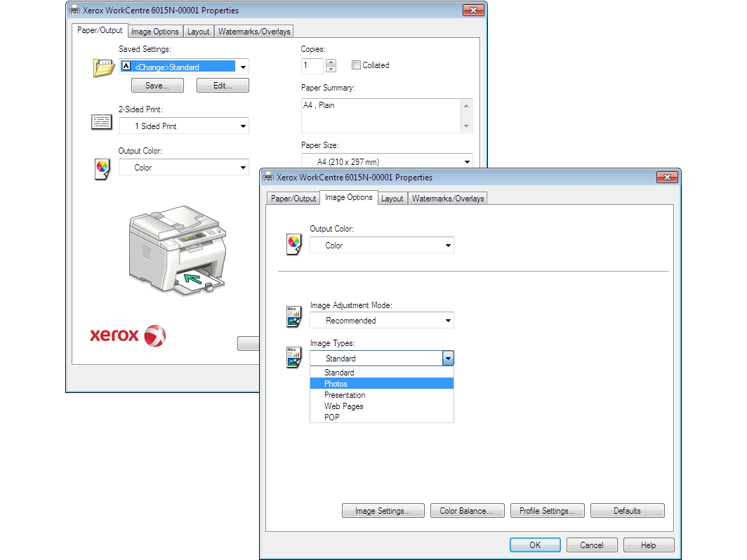The height and width of the screenshot is (560, 747).
Task: Click Paper Summary scroll up arrow
Action: coord(466,106)
